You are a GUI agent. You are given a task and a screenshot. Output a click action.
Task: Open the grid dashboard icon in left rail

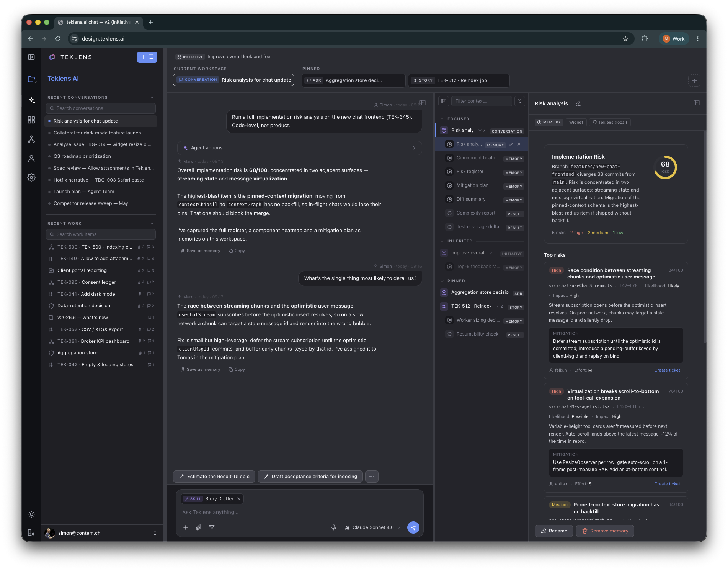pos(31,120)
